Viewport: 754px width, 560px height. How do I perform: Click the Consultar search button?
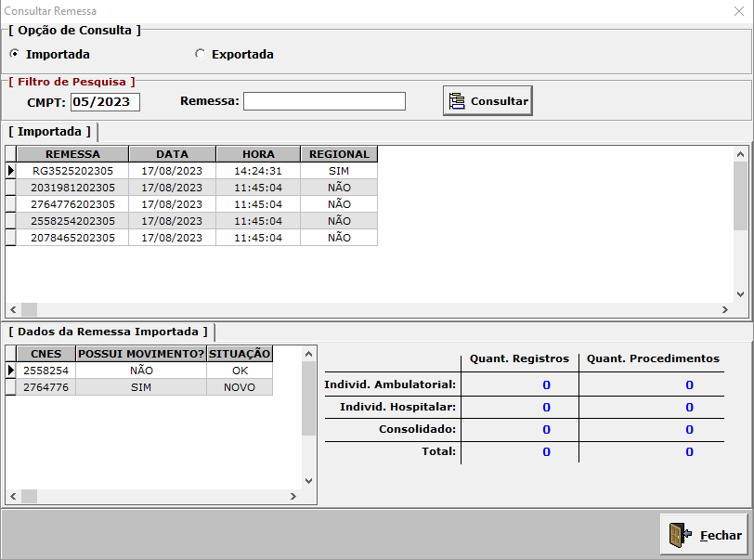[x=487, y=101]
